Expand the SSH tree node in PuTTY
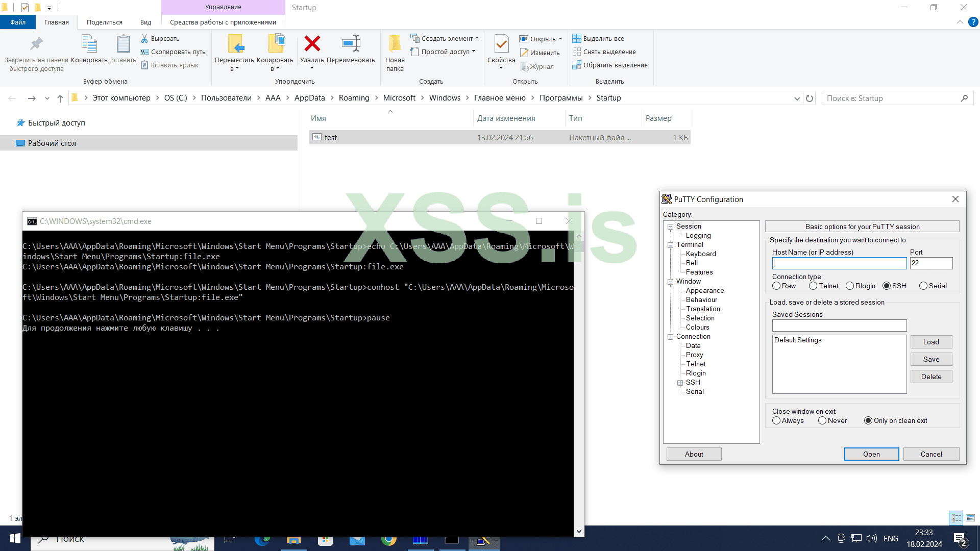The width and height of the screenshot is (980, 551). 681,382
